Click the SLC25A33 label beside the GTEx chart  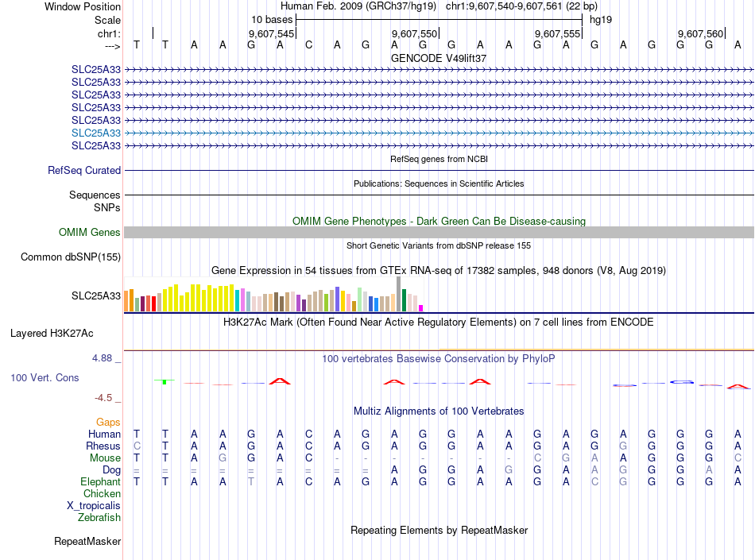[x=96, y=295]
